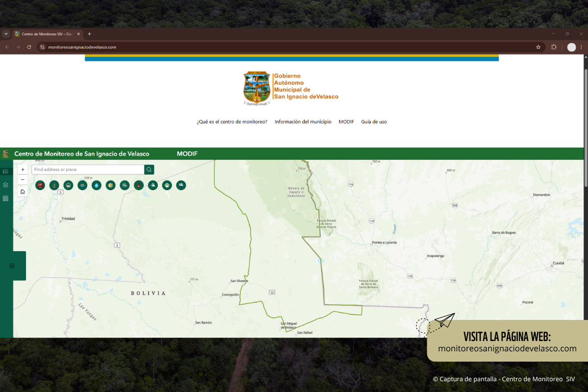The width and height of the screenshot is (588, 392).
Task: Click the page vertical scrollbar
Action: point(586,127)
